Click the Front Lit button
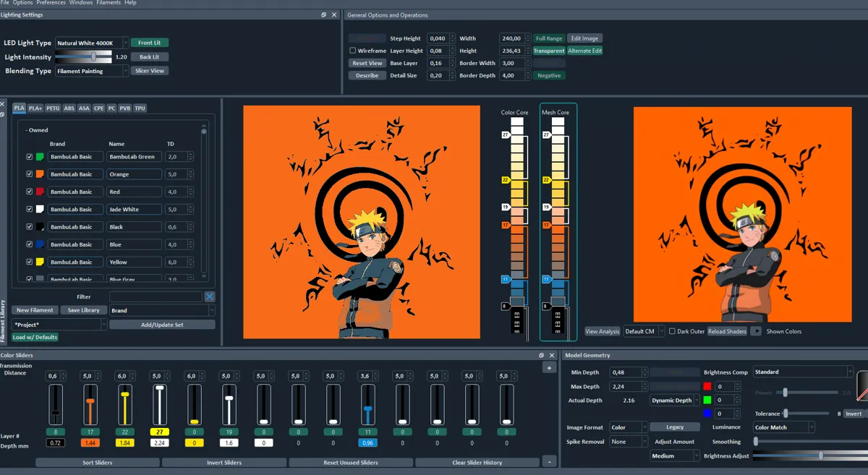 pos(150,43)
